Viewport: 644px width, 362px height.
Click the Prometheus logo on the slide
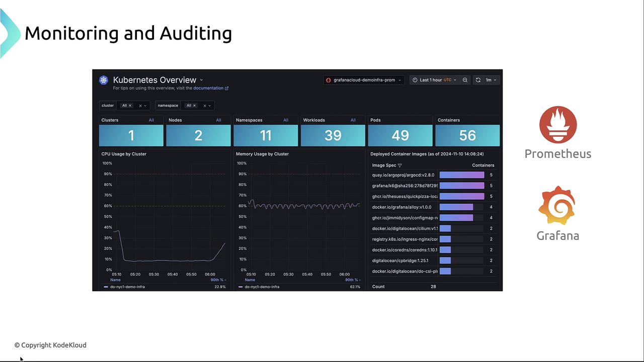(558, 125)
